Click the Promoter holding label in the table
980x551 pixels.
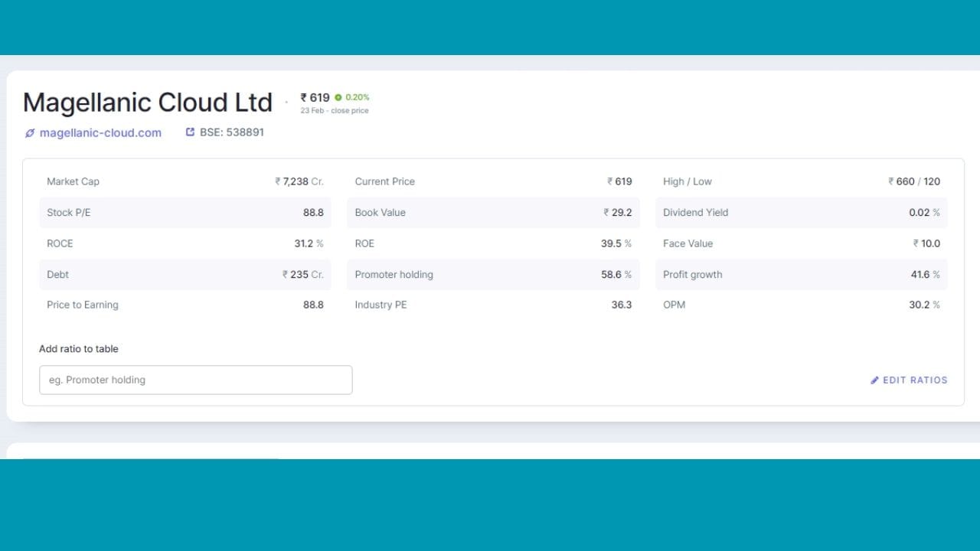394,275
